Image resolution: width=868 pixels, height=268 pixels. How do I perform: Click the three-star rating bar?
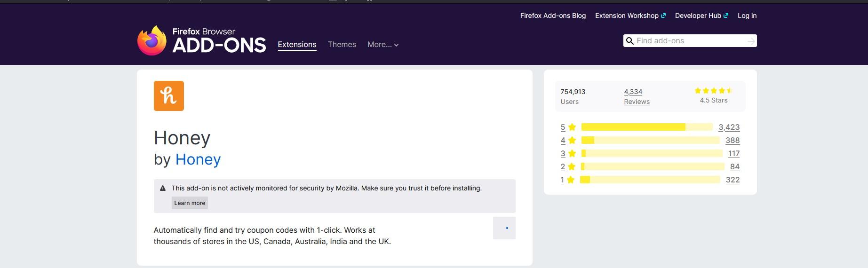click(x=652, y=153)
